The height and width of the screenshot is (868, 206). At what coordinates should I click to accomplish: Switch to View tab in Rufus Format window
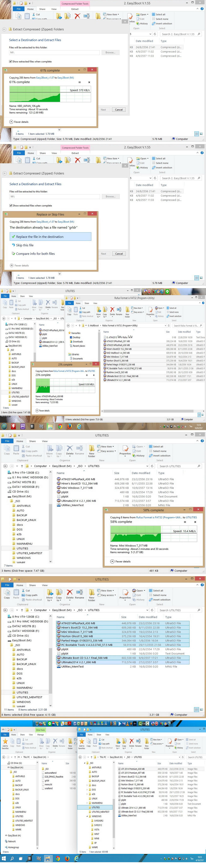95,303
